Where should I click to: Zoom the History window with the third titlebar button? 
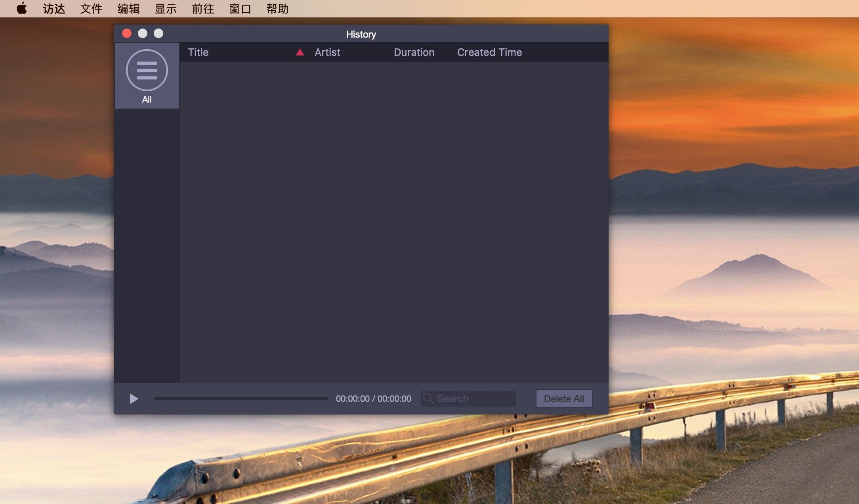coord(158,34)
